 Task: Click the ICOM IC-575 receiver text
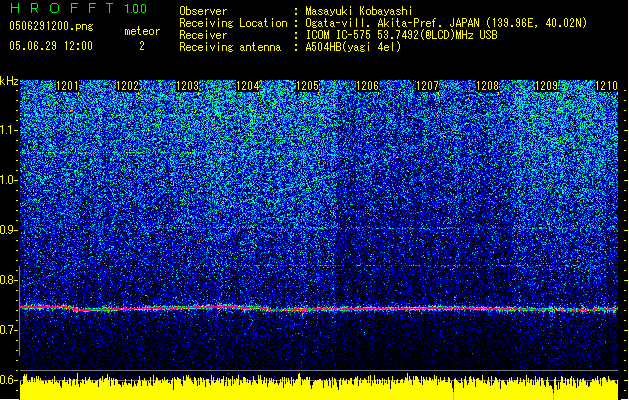tap(401, 35)
